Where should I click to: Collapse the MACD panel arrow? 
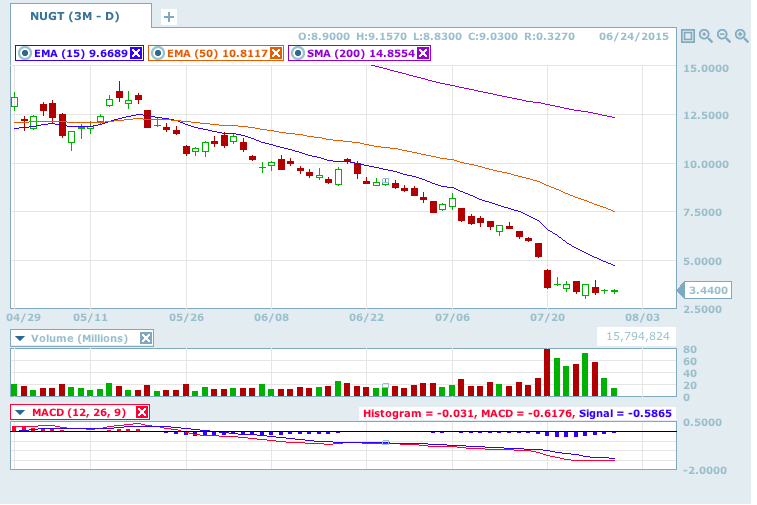click(20, 412)
